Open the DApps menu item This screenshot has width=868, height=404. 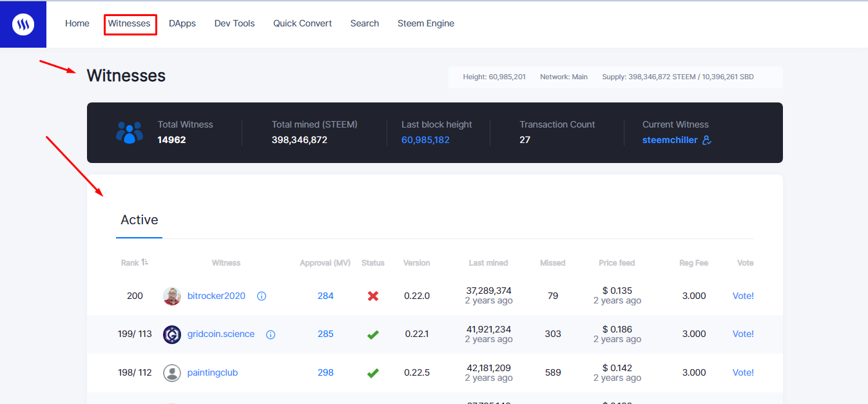182,23
